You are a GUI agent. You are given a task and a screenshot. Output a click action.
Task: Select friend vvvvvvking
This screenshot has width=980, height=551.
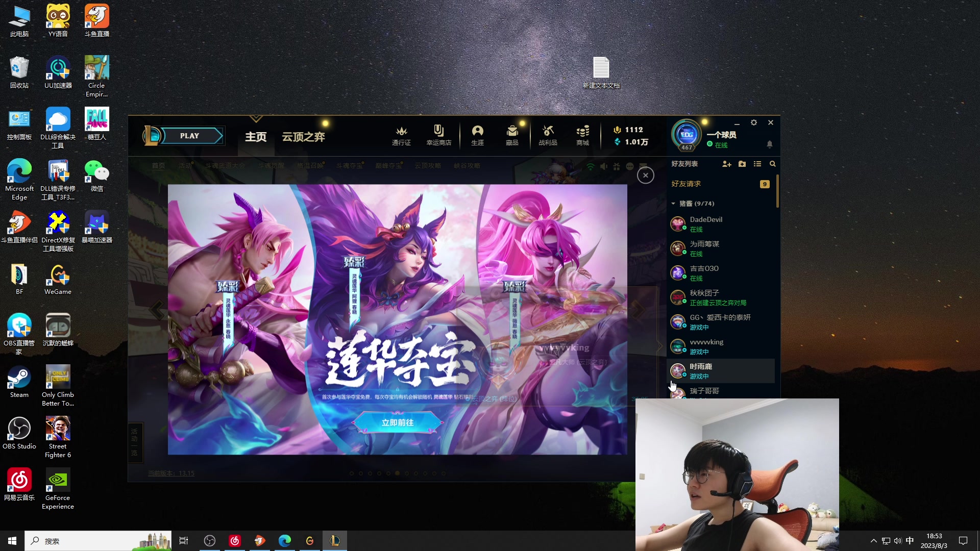pyautogui.click(x=721, y=346)
